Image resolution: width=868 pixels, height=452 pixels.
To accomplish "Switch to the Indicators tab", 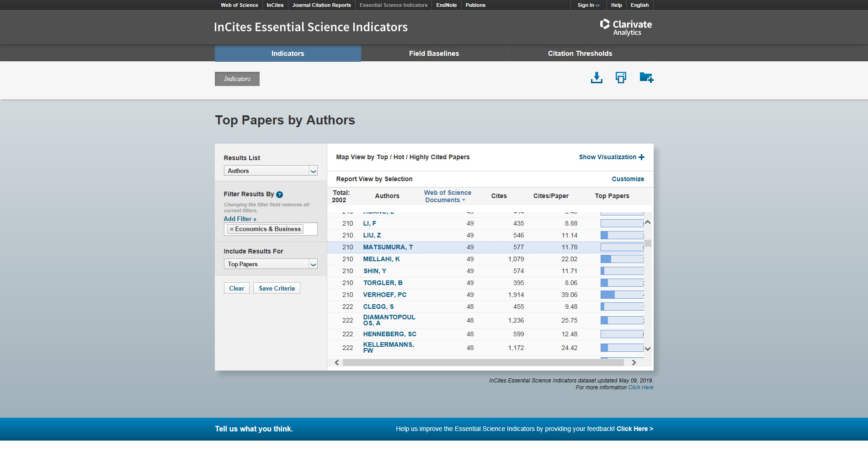I will pos(288,54).
